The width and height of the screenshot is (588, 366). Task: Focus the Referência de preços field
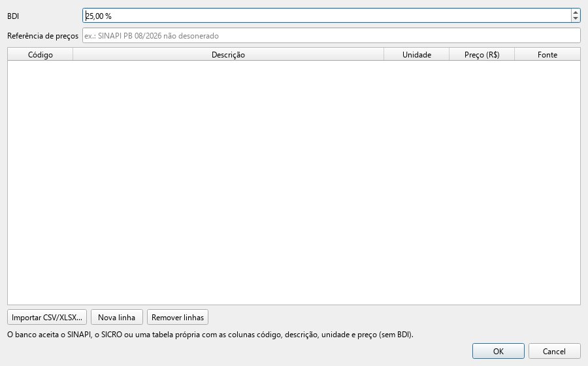pos(331,36)
